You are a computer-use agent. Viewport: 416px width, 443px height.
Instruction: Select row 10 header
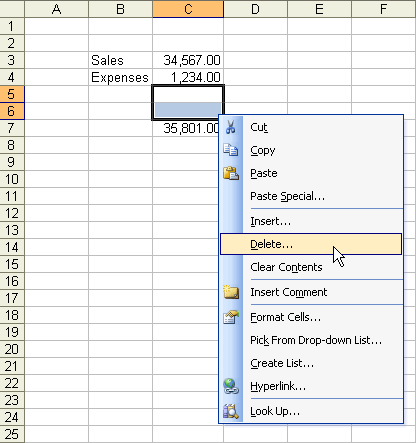pyautogui.click(x=12, y=179)
